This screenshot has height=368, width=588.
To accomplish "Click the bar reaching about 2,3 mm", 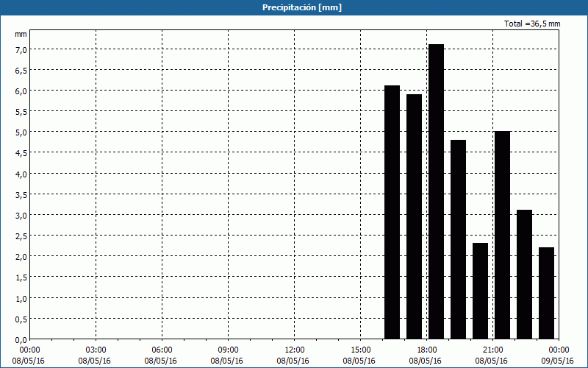I will [481, 291].
